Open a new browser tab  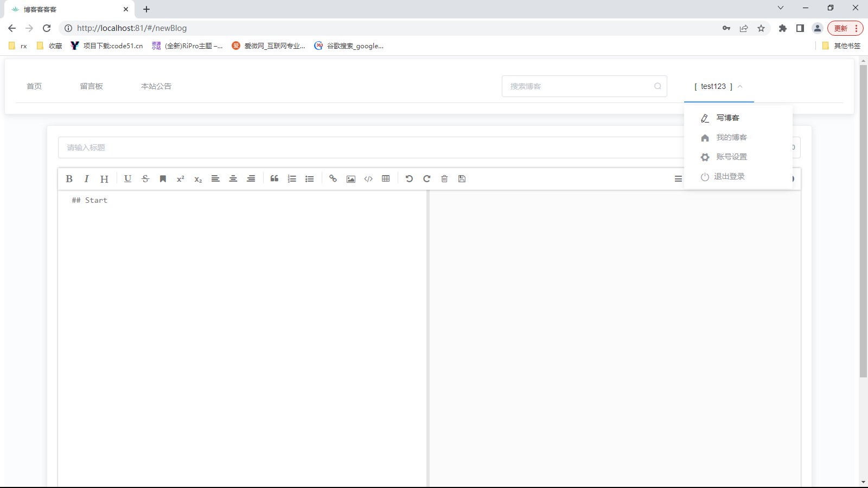146,9
